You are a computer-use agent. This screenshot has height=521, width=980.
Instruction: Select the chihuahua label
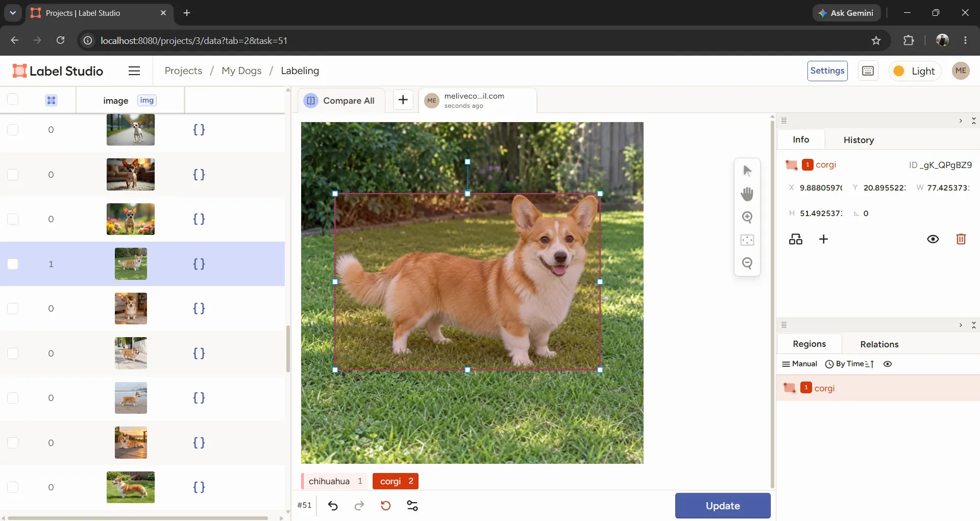pos(334,481)
